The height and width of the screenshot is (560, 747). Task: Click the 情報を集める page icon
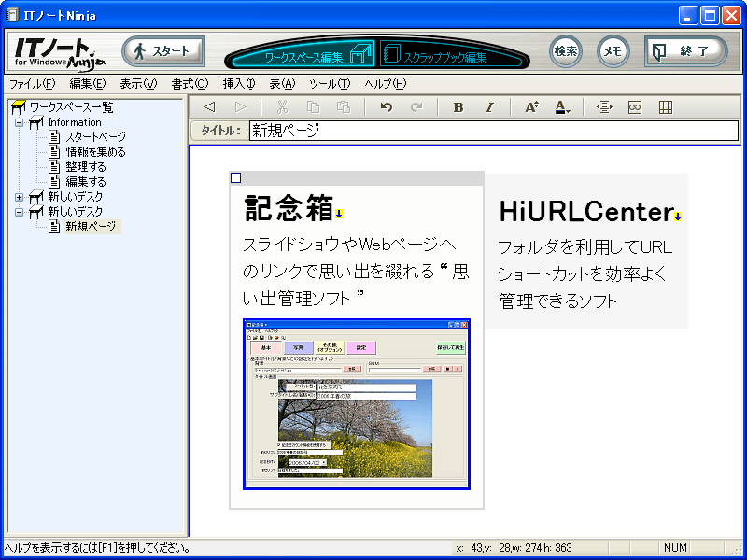click(x=54, y=152)
